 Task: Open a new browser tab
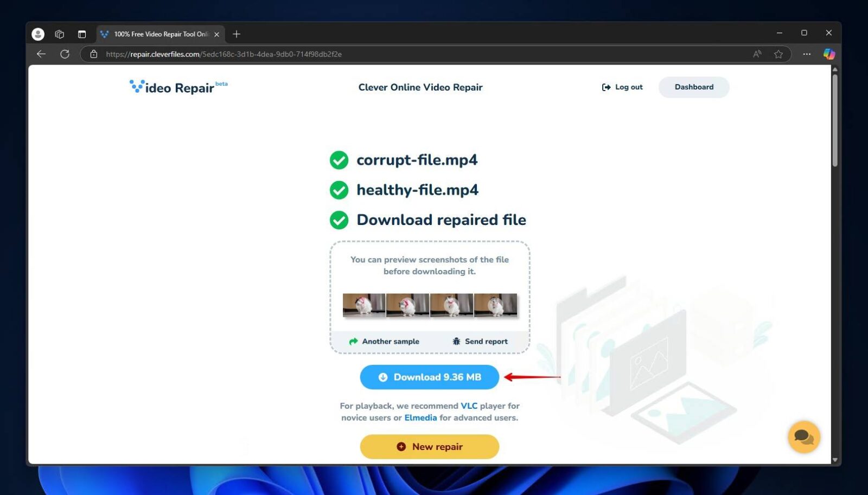237,34
